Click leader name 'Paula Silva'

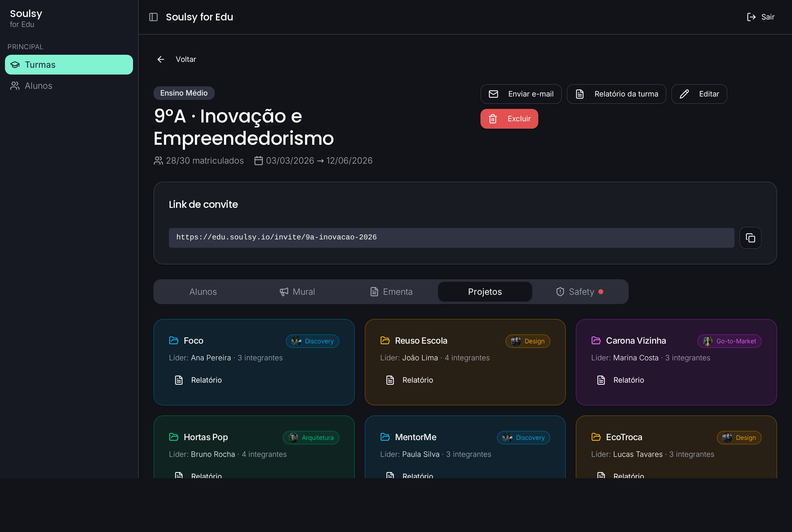point(421,454)
